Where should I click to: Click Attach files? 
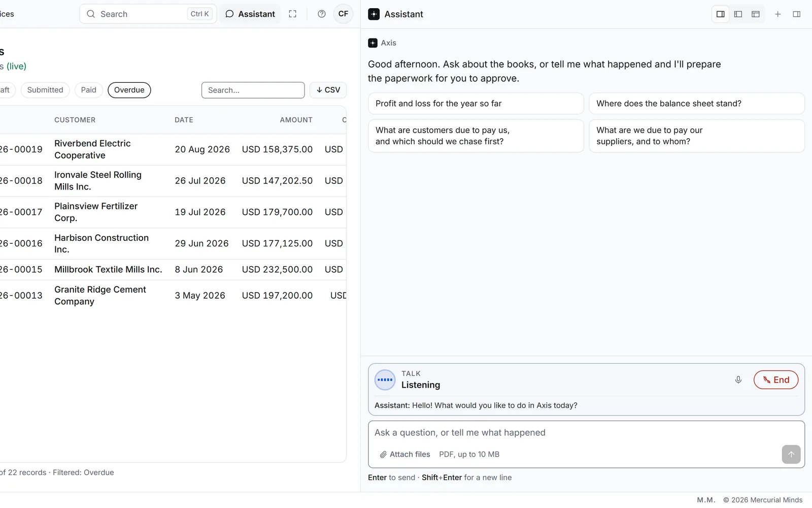(405, 455)
